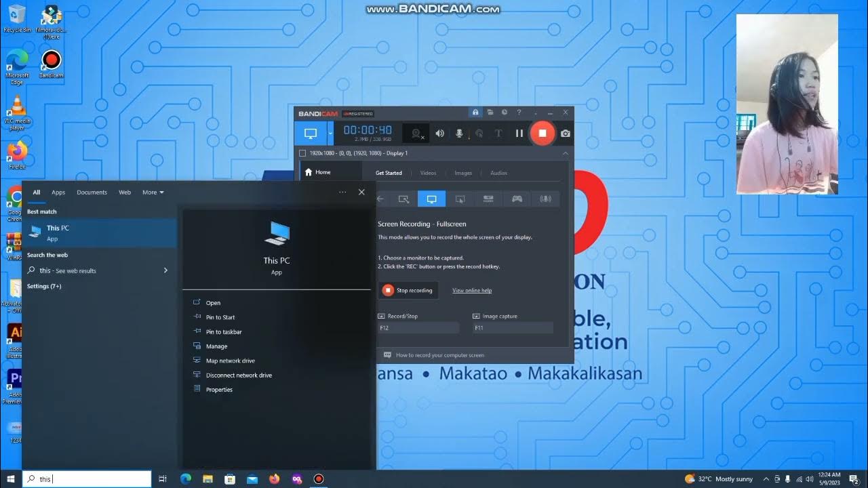Click the Stop recording text button
The image size is (868, 488).
tap(408, 290)
